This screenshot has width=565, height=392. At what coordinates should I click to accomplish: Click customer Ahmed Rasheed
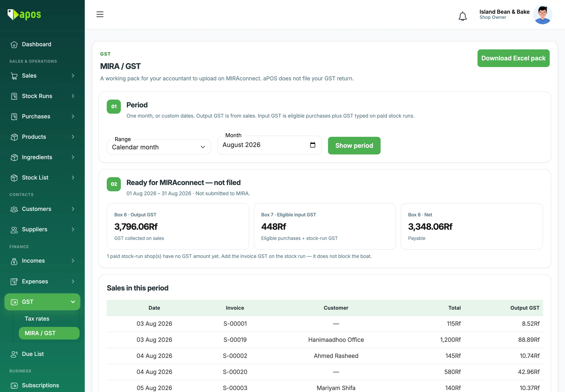(x=336, y=356)
